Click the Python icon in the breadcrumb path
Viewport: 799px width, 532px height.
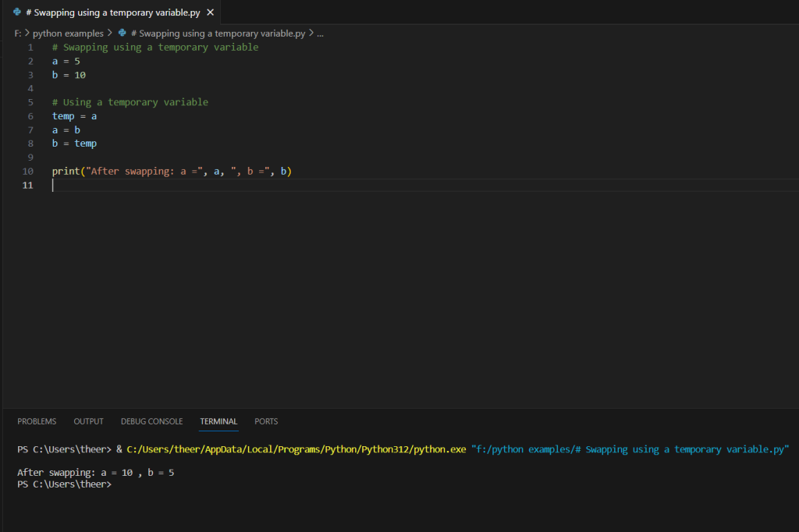122,34
